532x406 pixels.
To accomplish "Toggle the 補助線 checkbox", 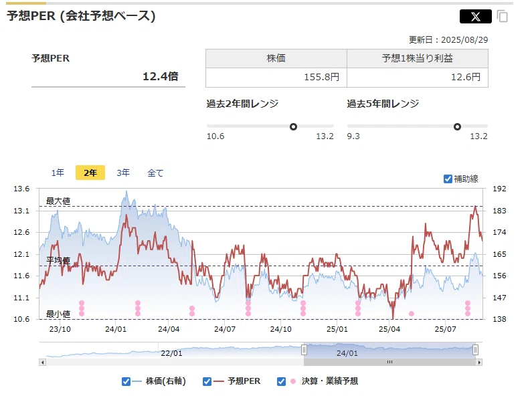I will coord(448,179).
